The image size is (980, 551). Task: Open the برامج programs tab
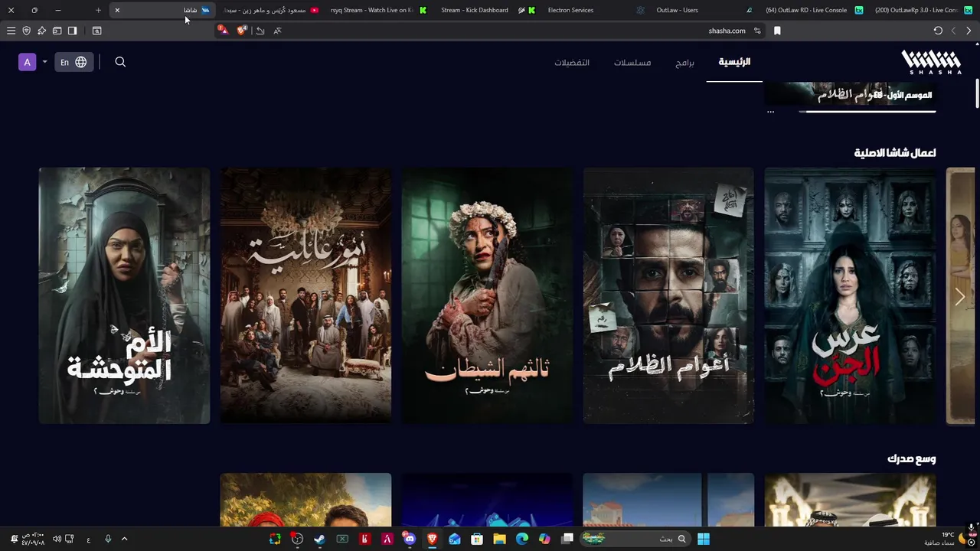(x=684, y=63)
